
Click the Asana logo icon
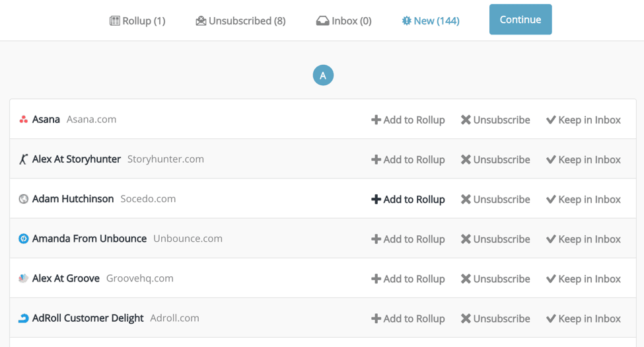[23, 120]
